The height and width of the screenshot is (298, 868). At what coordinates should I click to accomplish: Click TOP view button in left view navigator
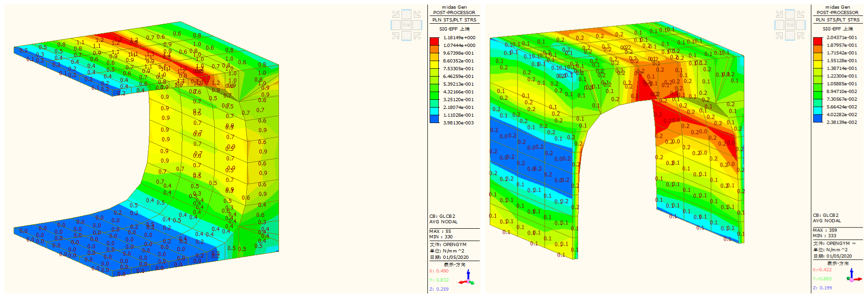[x=406, y=25]
